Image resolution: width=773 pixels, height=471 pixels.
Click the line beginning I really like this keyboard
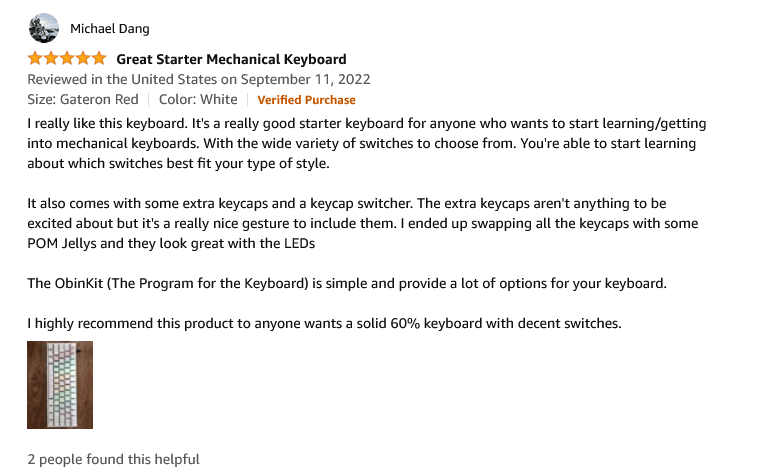(x=367, y=123)
